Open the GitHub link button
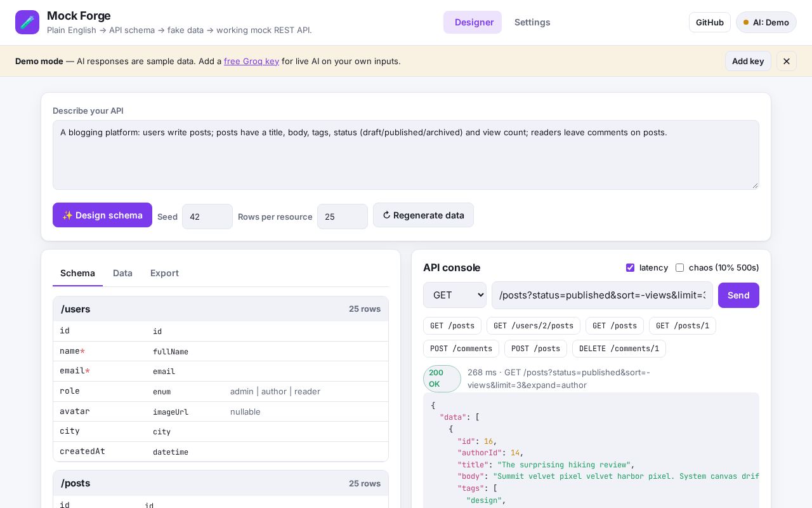This screenshot has height=508, width=812. tap(710, 22)
